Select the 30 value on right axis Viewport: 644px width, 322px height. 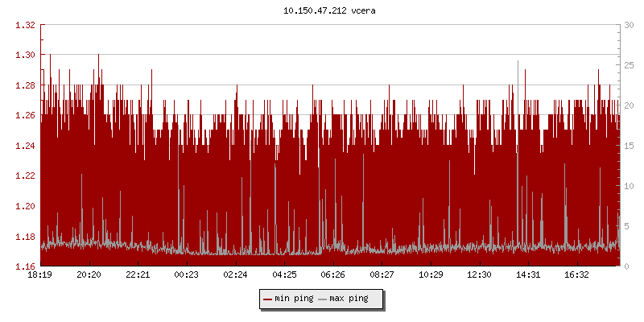pos(629,25)
